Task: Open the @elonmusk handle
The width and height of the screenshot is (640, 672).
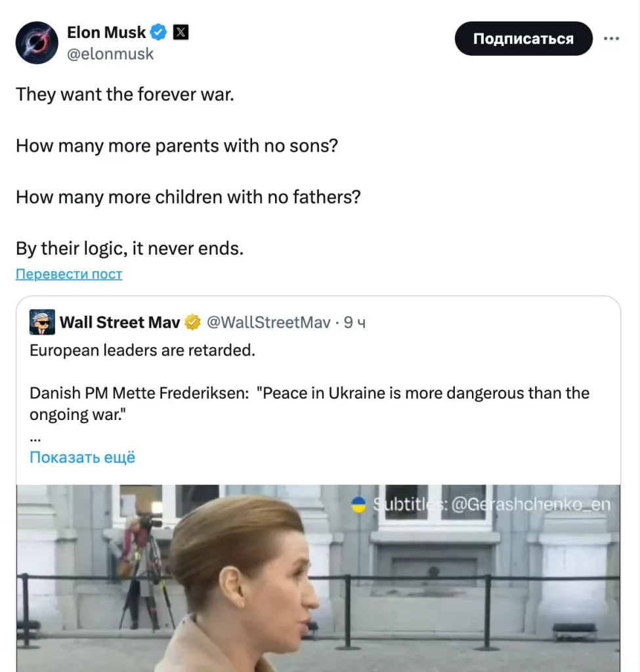Action: coord(110,54)
